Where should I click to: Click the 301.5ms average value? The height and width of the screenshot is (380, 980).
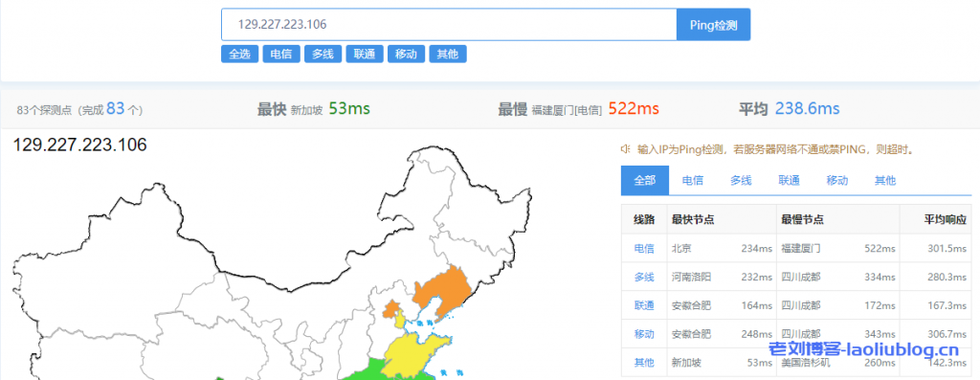coord(947,248)
